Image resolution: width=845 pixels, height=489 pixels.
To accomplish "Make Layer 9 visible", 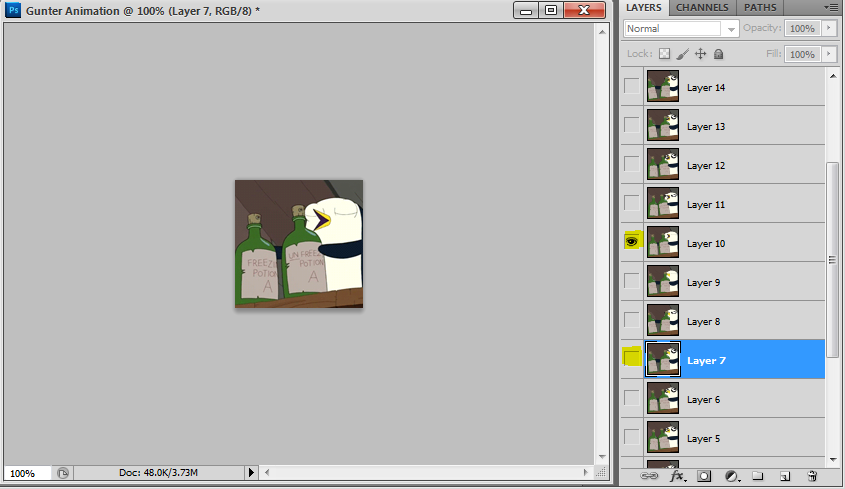I will [632, 280].
